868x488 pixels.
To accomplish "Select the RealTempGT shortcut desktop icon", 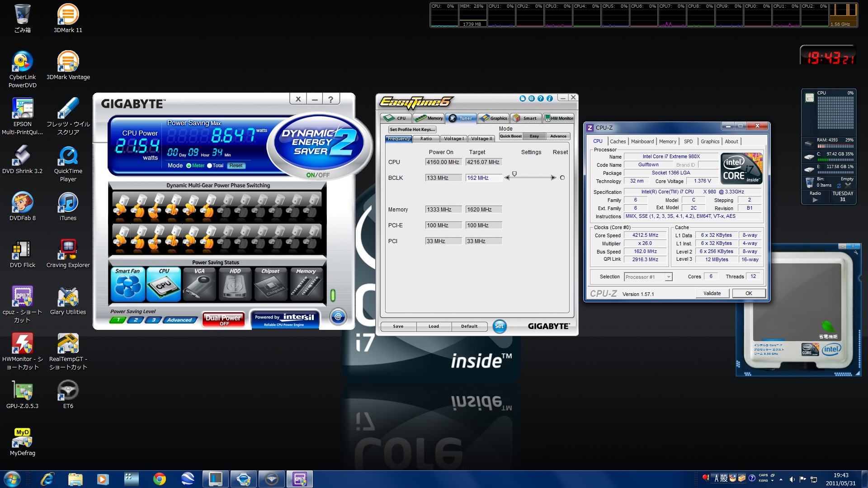I will tap(68, 352).
